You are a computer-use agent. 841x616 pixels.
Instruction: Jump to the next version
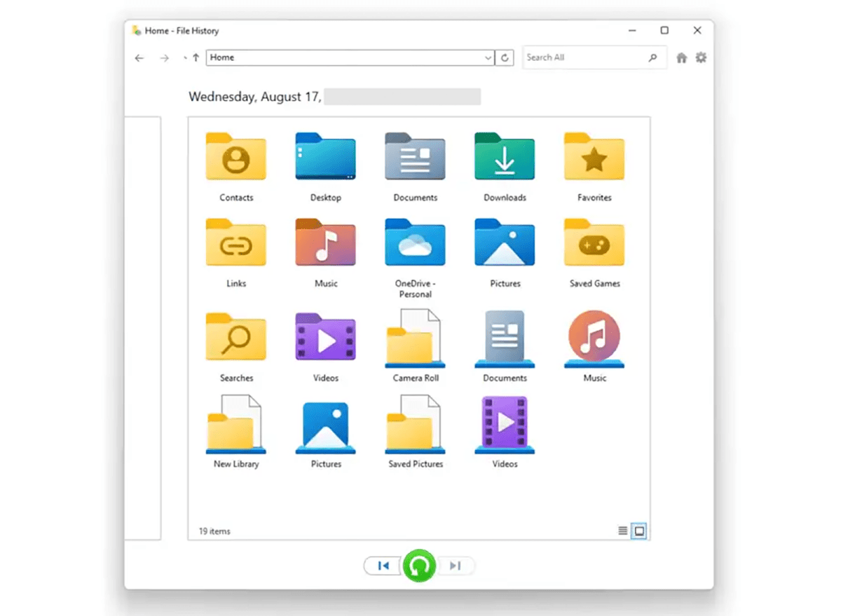456,566
